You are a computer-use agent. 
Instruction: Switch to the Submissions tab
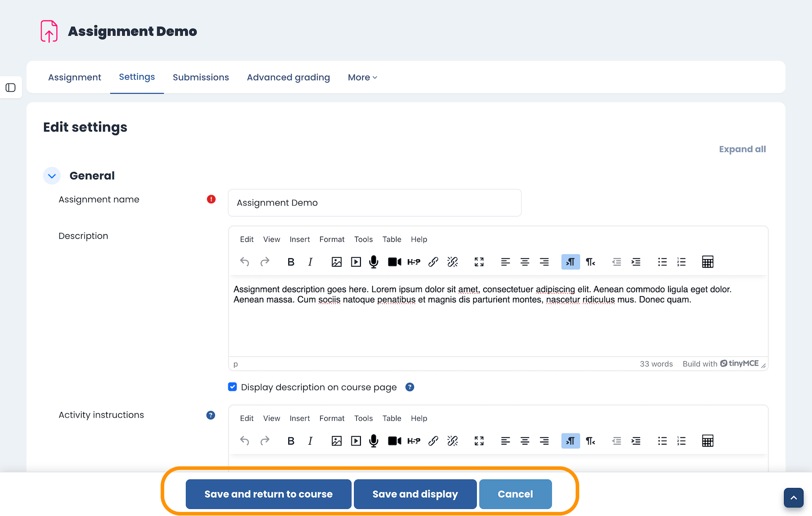[x=201, y=78]
